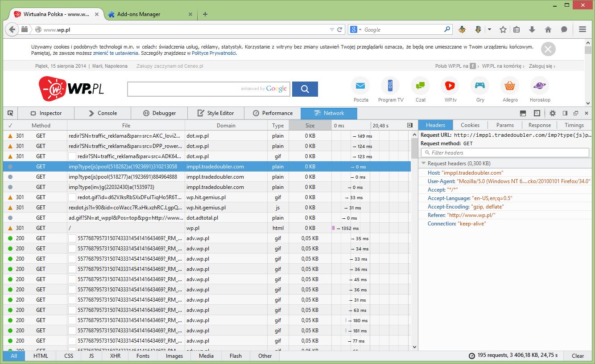Screen dimensions: 595x364
Task: Enable the HTML request filter
Action: coord(41,356)
